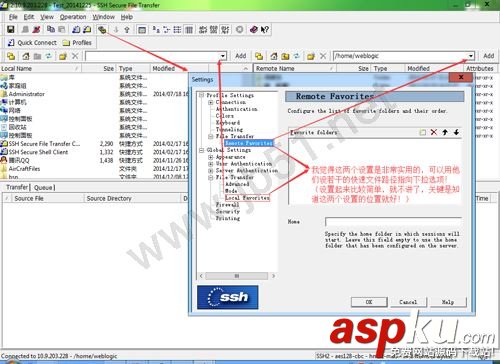Click the Quick Connect button

pyautogui.click(x=32, y=43)
